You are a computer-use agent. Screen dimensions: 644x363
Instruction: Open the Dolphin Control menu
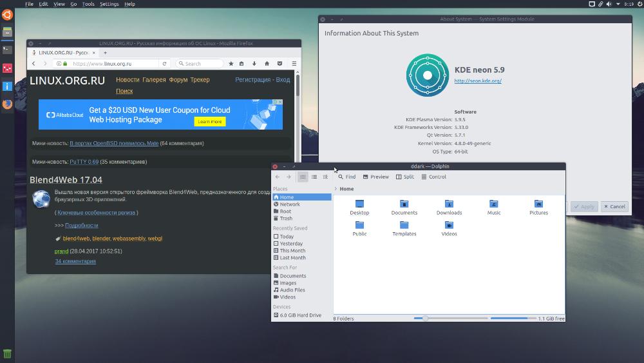433,177
